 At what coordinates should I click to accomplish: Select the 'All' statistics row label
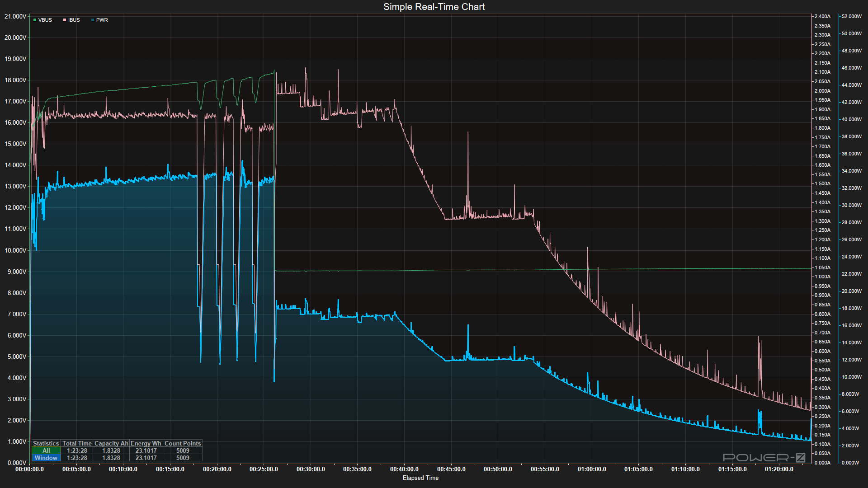[x=46, y=450]
